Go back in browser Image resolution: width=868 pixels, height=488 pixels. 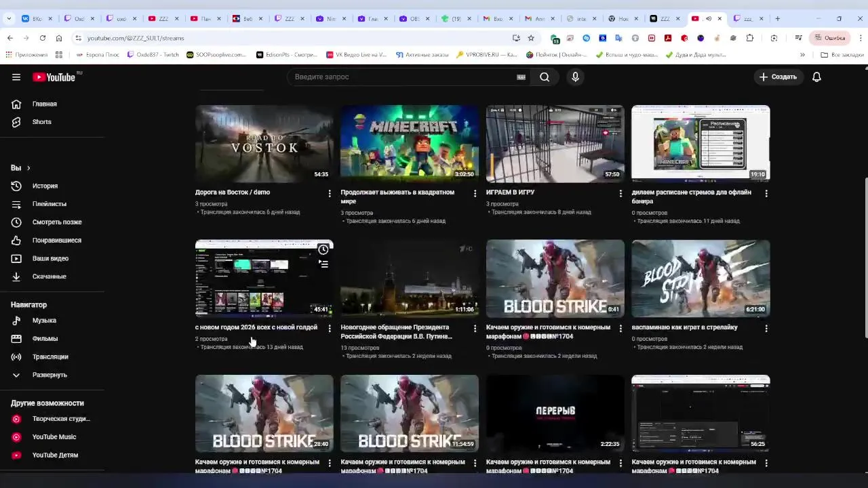(9, 38)
